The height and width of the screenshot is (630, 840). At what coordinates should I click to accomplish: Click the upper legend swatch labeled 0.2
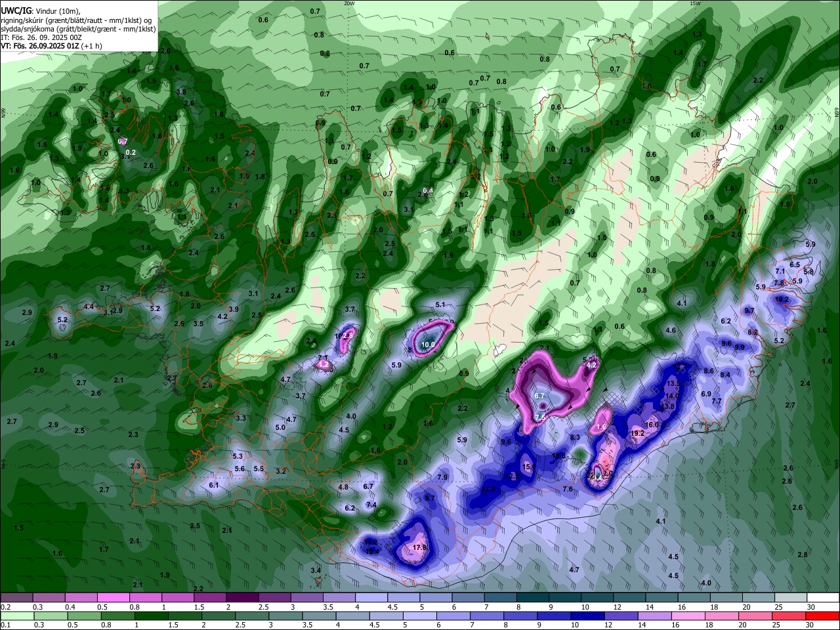tap(16, 597)
